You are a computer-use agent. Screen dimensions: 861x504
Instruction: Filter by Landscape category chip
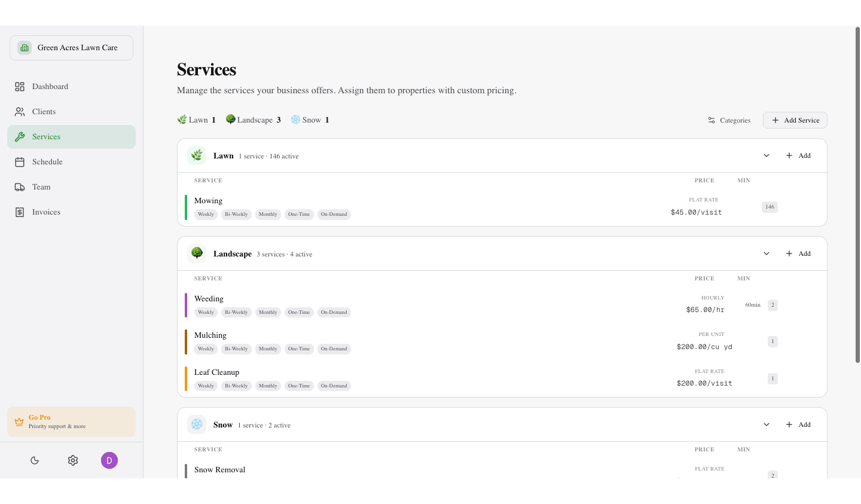(x=254, y=120)
